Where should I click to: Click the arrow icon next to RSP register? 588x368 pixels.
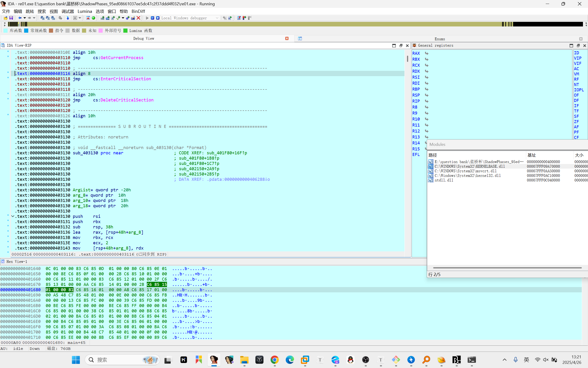pos(427,95)
